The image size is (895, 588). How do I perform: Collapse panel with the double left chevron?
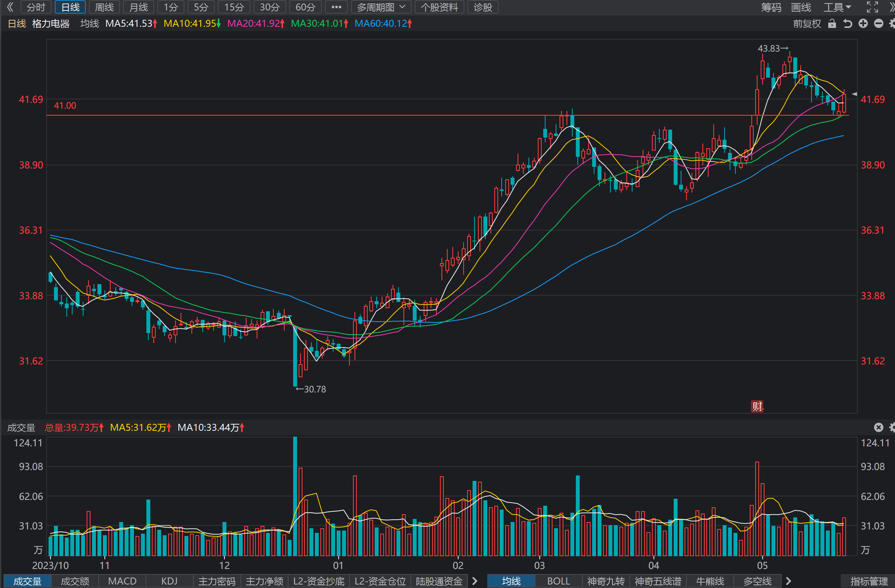10,7
